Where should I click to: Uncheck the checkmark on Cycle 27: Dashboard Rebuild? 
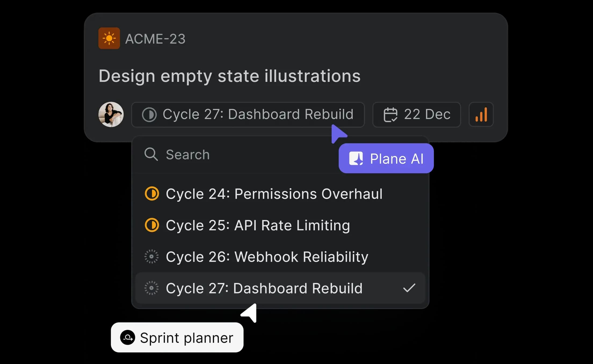(x=409, y=288)
